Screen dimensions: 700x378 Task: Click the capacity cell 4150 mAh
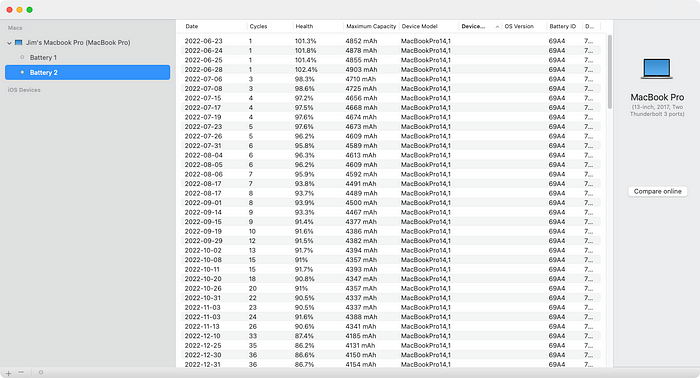pyautogui.click(x=361, y=355)
